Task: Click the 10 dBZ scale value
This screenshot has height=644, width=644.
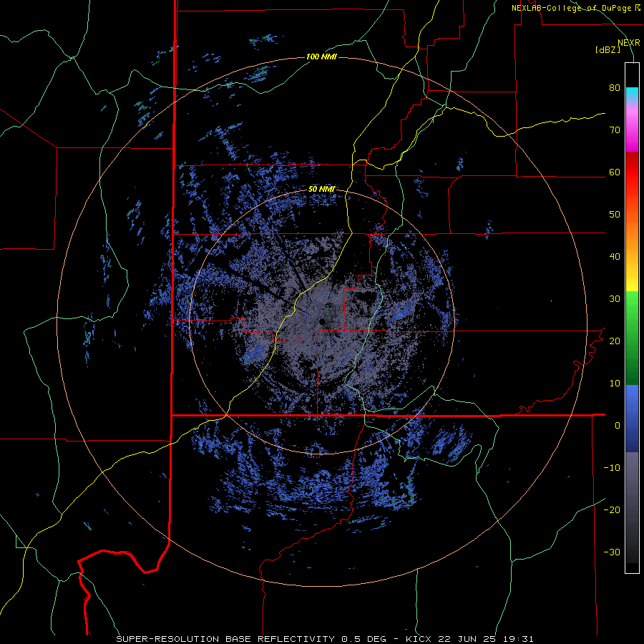Action: (615, 384)
